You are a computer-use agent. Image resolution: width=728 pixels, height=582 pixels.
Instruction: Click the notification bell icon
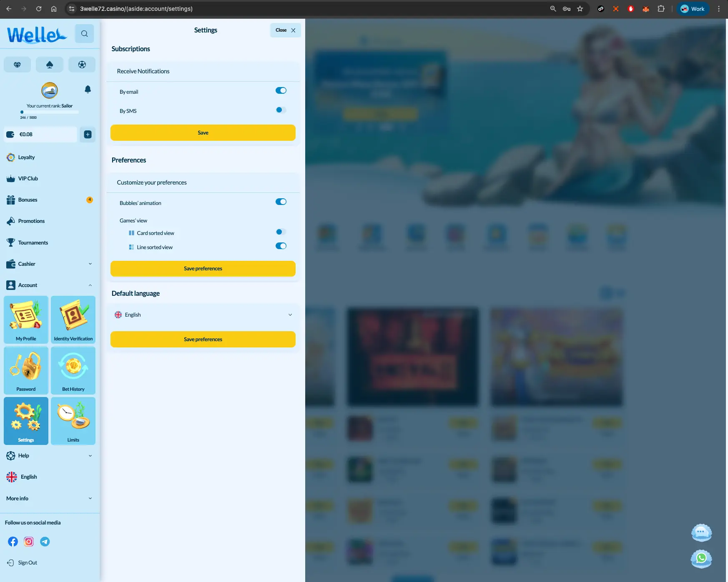tap(88, 89)
